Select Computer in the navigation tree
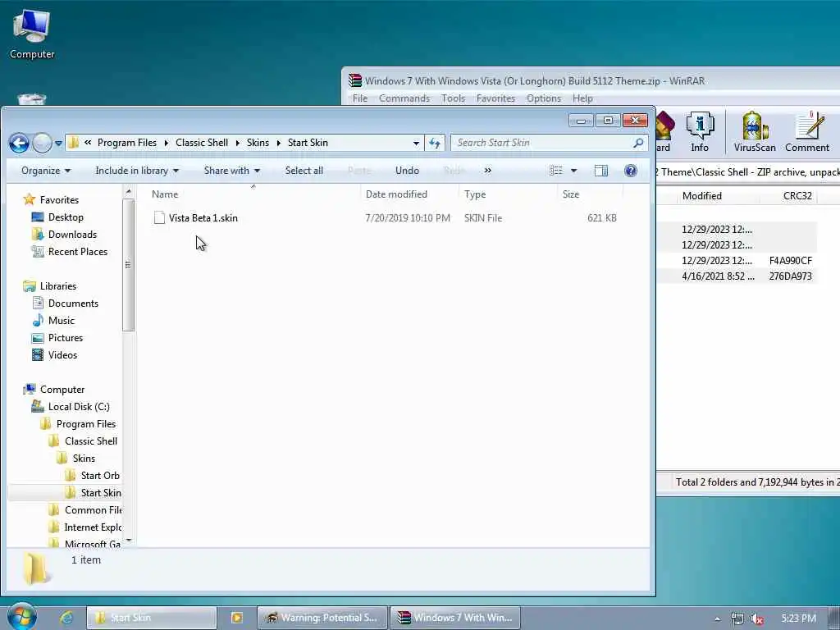 click(62, 390)
